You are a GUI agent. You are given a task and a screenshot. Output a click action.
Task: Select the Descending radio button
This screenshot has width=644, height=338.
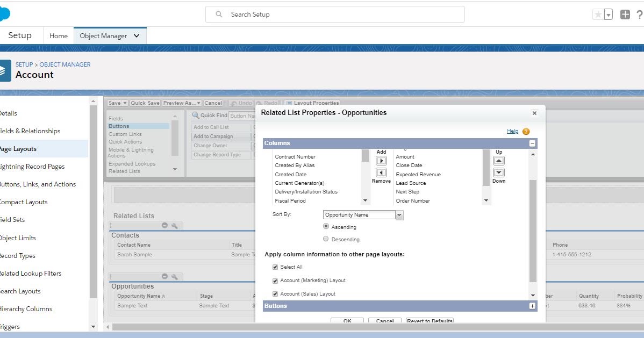point(325,239)
